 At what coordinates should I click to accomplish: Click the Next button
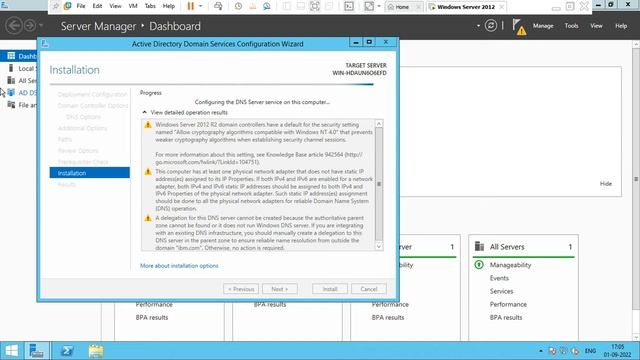[x=280, y=289]
